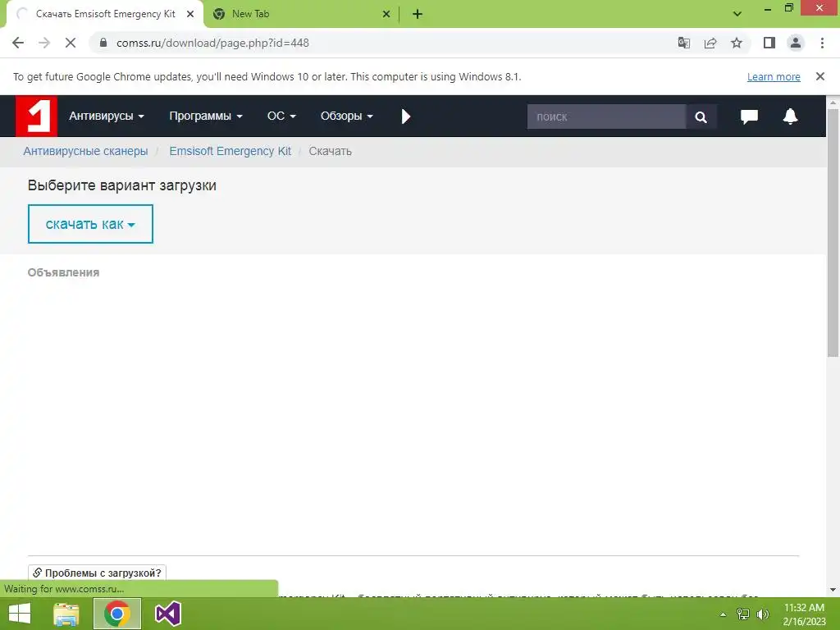Click the play arrow in nav bar
Image resolution: width=840 pixels, height=630 pixels.
coord(405,116)
